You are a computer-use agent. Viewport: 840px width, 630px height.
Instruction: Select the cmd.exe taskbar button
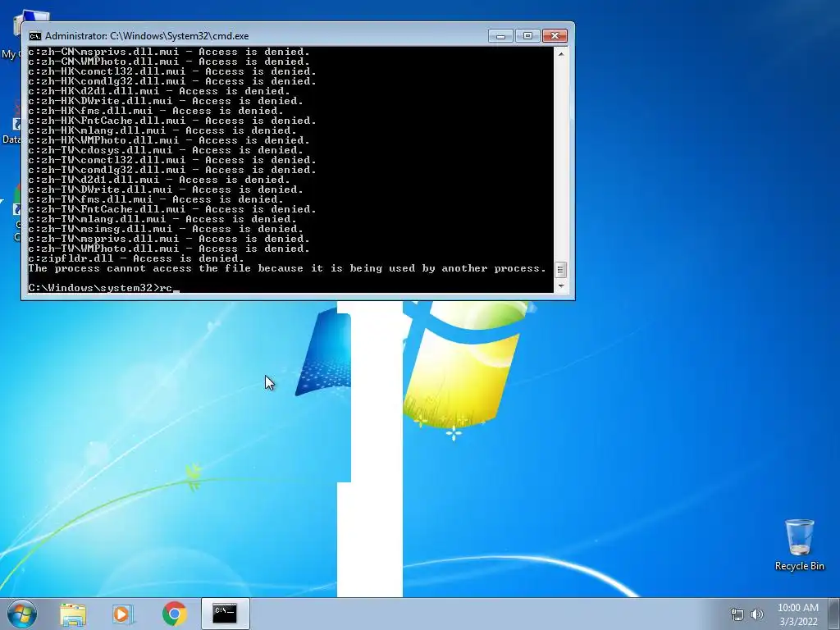pos(225,614)
